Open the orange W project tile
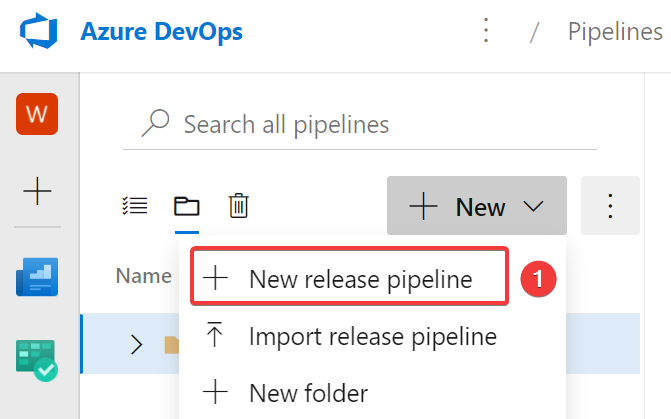The width and height of the screenshot is (671, 419). coord(37,113)
